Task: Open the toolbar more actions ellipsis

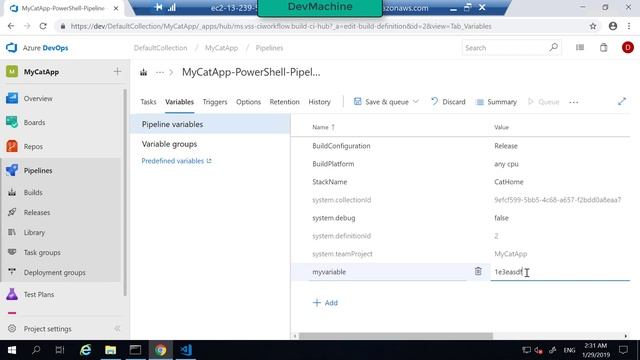Action: (574, 102)
